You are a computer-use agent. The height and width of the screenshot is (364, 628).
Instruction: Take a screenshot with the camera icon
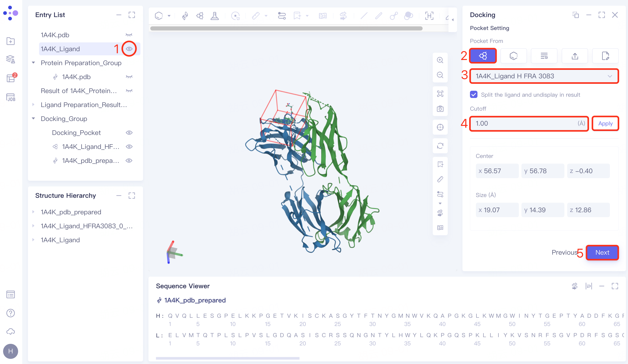(x=440, y=109)
